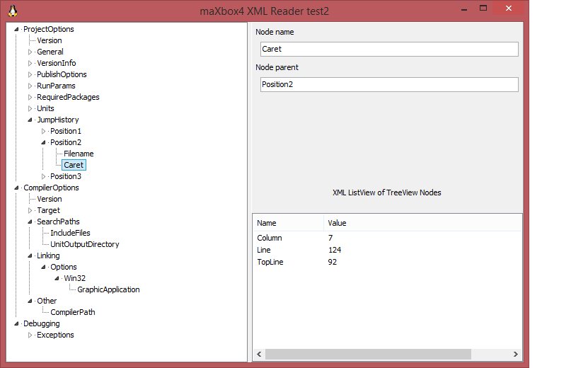Expand the General tree node
588x368 pixels.
click(x=30, y=52)
